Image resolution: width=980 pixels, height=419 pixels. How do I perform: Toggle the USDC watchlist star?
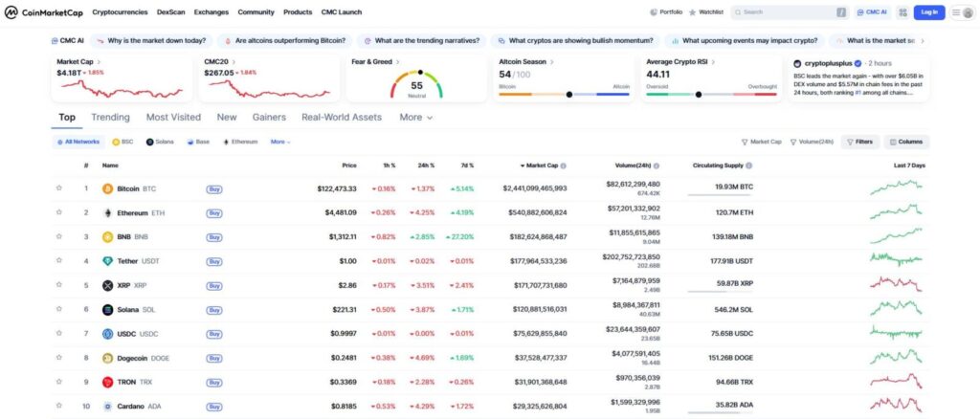tap(58, 334)
